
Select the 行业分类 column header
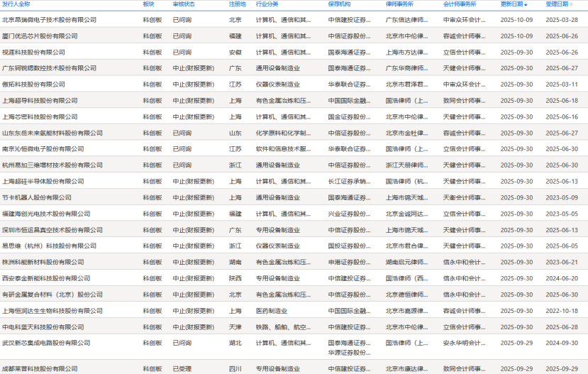click(267, 4)
